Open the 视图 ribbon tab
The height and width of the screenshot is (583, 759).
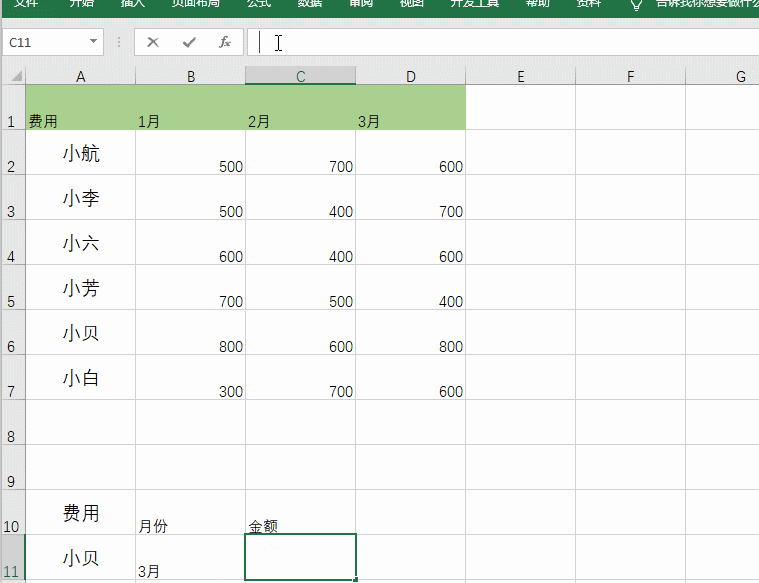pos(411,4)
